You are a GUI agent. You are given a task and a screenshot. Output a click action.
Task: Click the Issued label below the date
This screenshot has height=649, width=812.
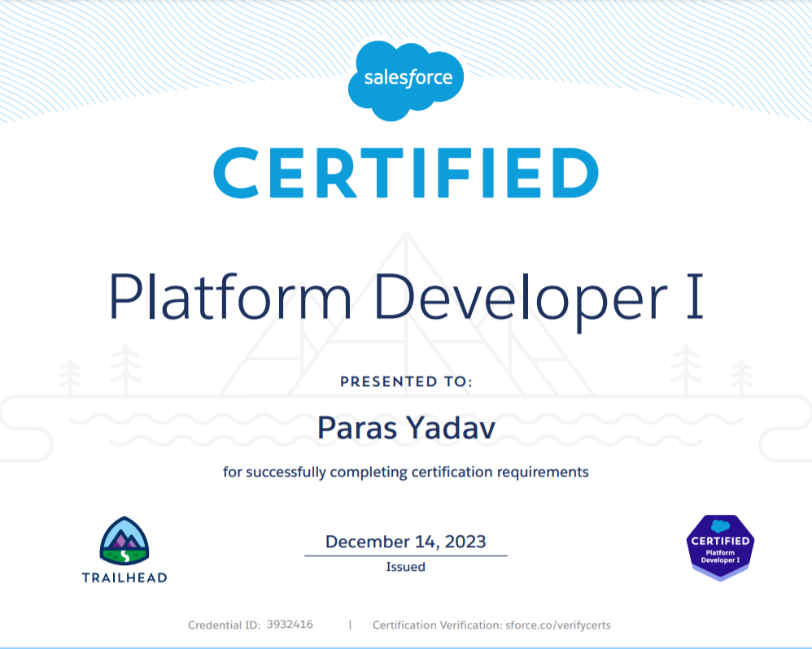coord(405,567)
